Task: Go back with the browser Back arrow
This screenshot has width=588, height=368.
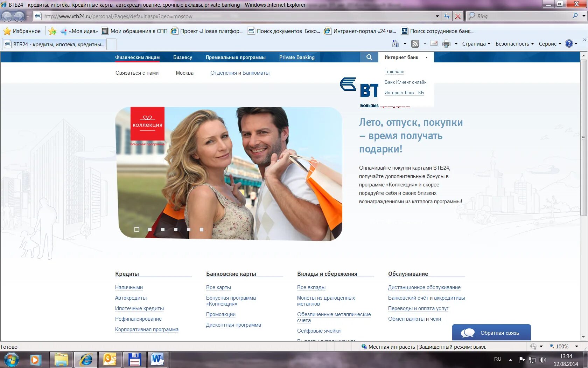Action: click(7, 16)
